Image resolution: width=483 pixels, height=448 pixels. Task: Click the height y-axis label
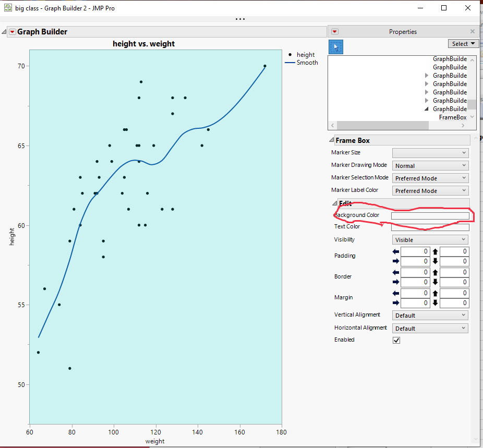tap(11, 237)
